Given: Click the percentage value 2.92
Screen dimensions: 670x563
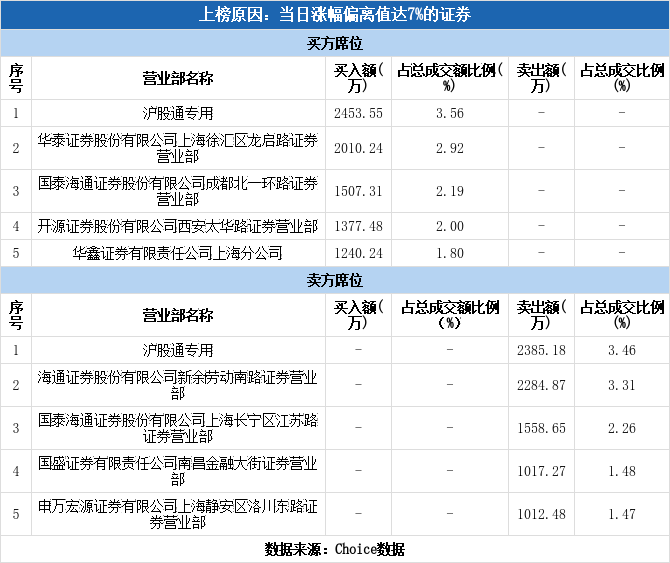Looking at the screenshot, I should (x=450, y=148).
